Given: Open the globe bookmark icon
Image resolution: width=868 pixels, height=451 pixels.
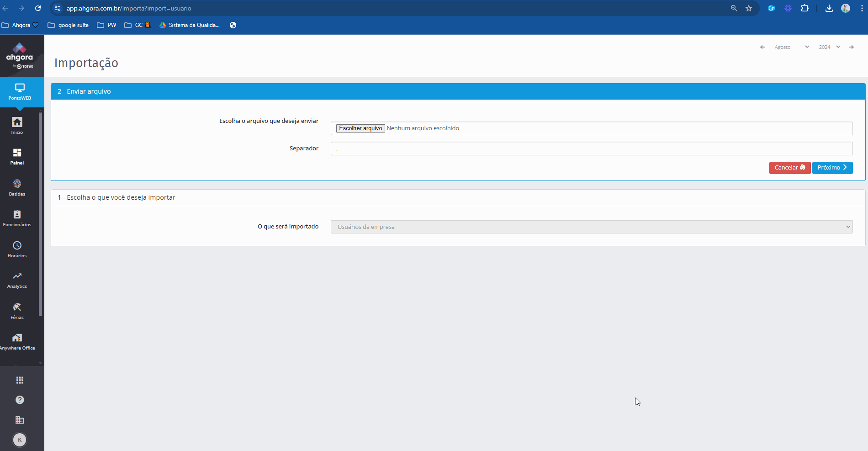Looking at the screenshot, I should (x=233, y=25).
